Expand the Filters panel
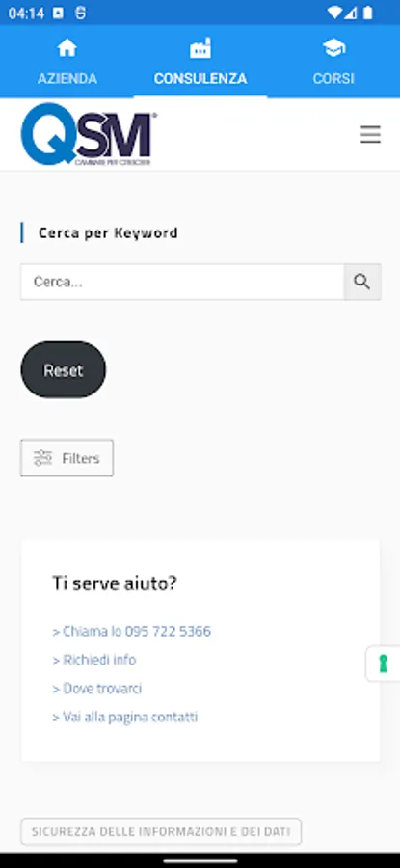 (x=67, y=458)
